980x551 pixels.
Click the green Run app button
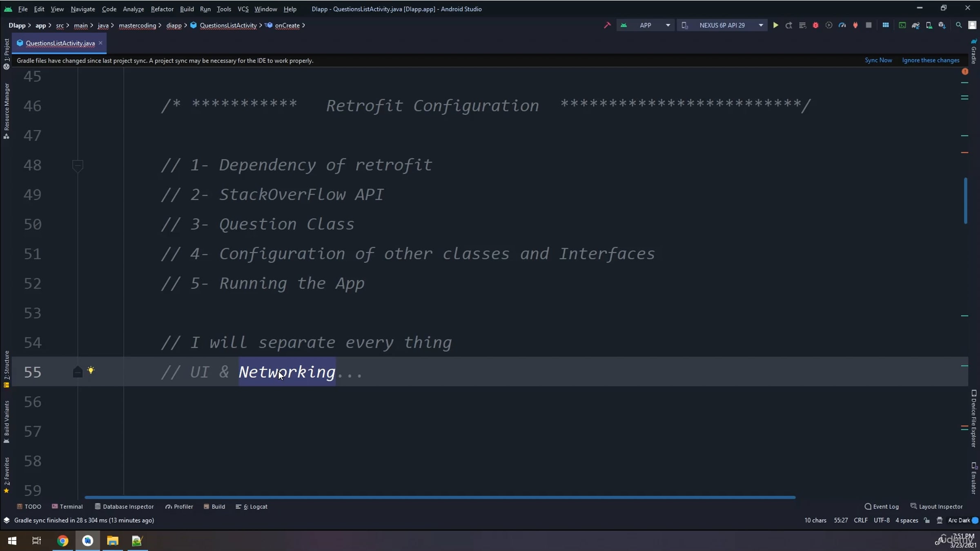(x=775, y=25)
